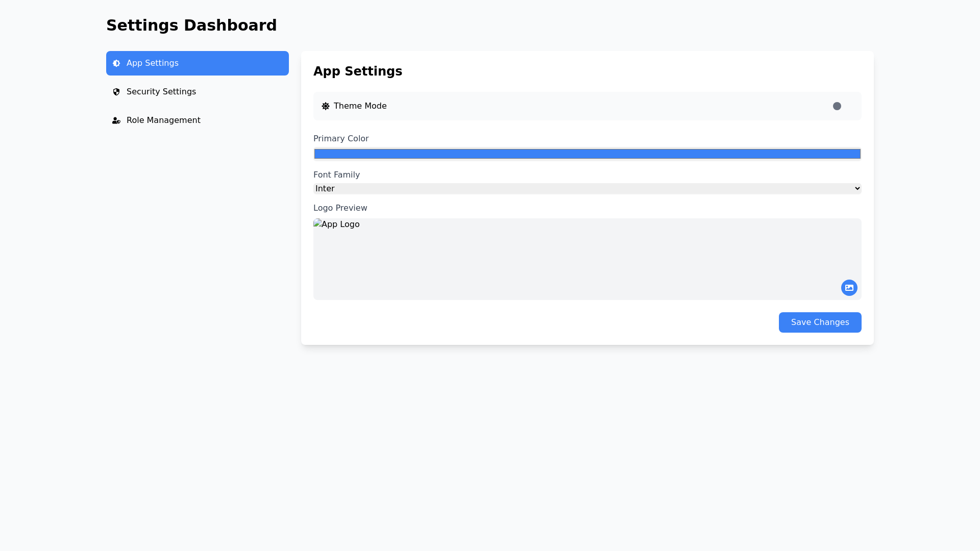Expand the Inter font selector
Viewport: 980px width, 551px height.
click(x=587, y=188)
